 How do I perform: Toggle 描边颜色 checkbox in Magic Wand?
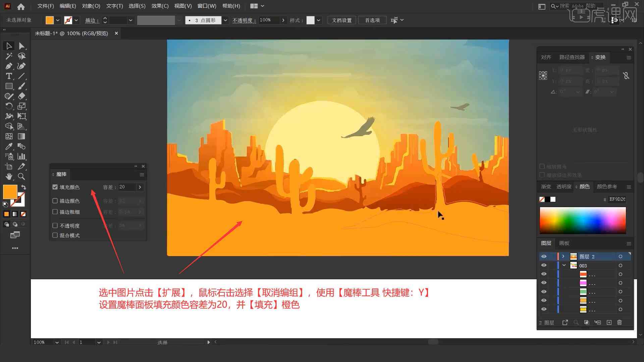pyautogui.click(x=56, y=201)
